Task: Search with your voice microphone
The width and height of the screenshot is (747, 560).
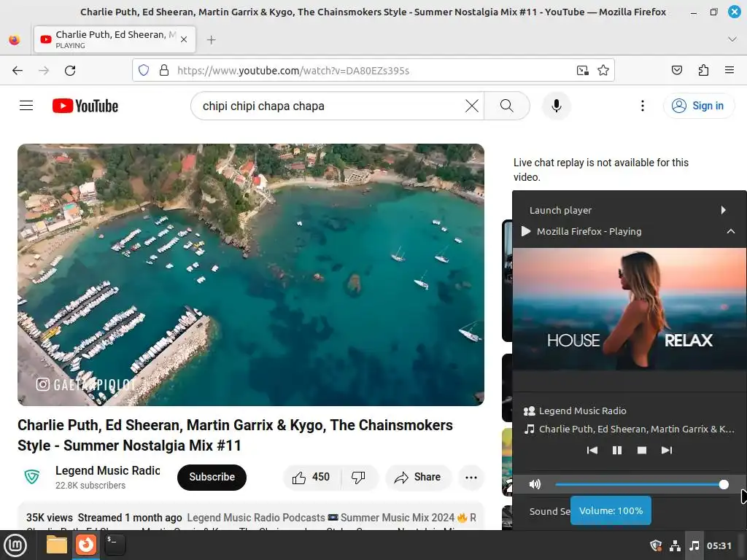Action: pyautogui.click(x=556, y=106)
